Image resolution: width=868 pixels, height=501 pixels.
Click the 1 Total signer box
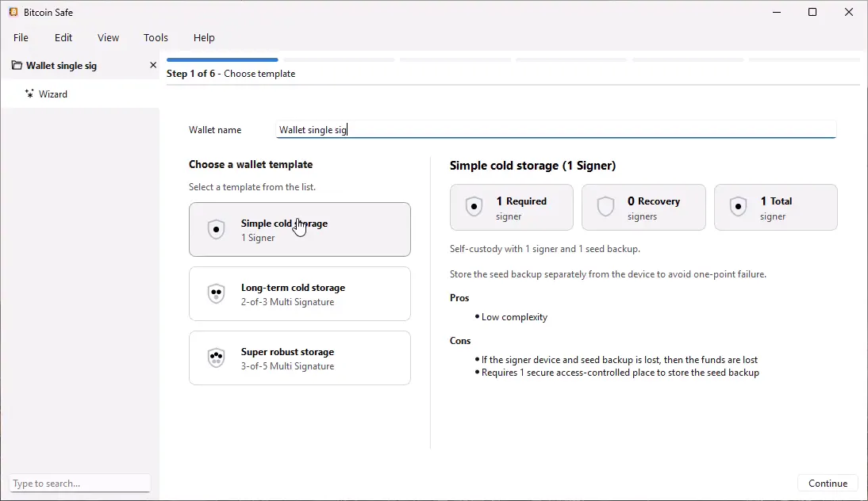(x=775, y=208)
